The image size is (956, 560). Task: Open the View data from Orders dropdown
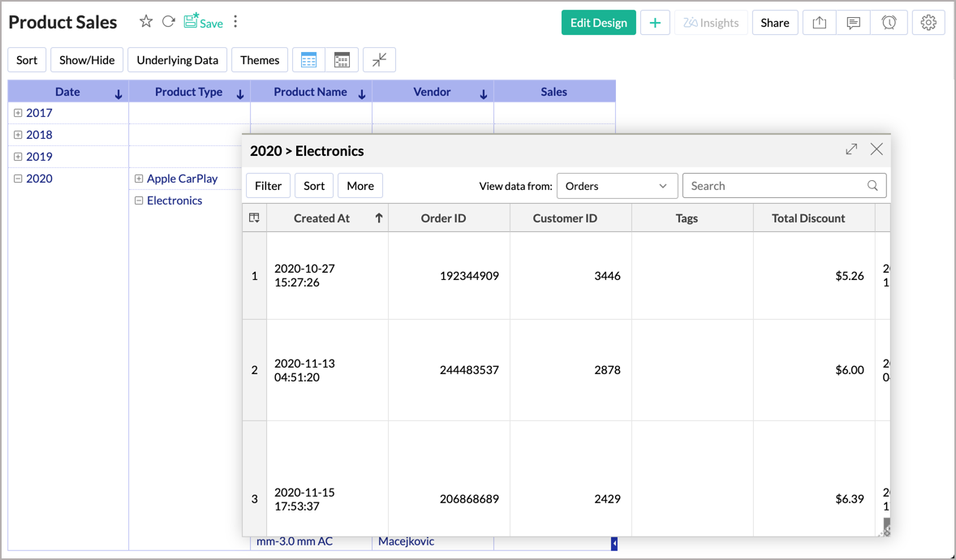click(x=616, y=186)
